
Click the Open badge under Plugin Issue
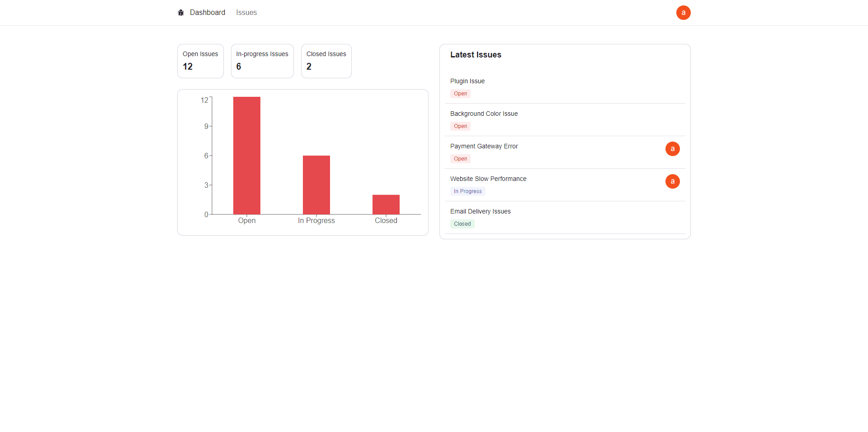[x=460, y=94]
